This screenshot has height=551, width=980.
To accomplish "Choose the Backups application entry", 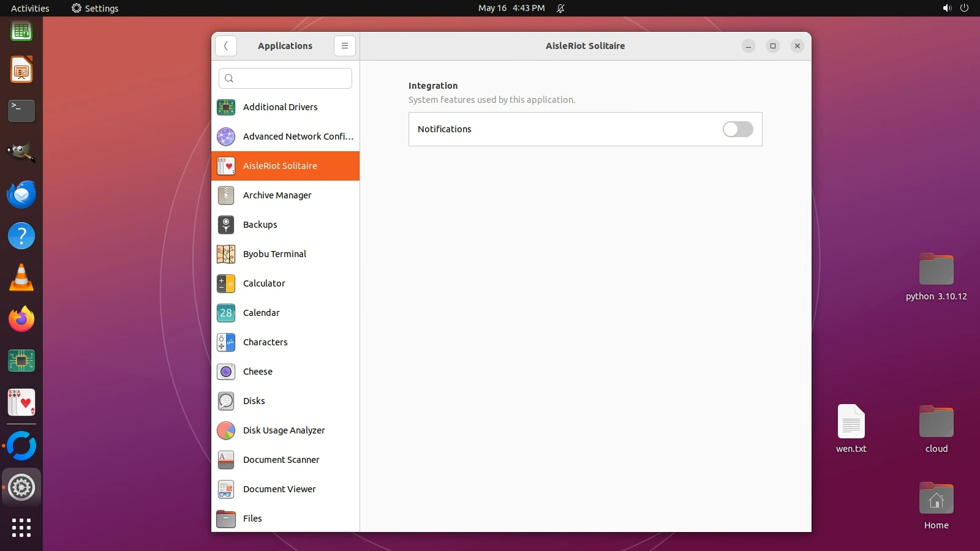I will (285, 225).
